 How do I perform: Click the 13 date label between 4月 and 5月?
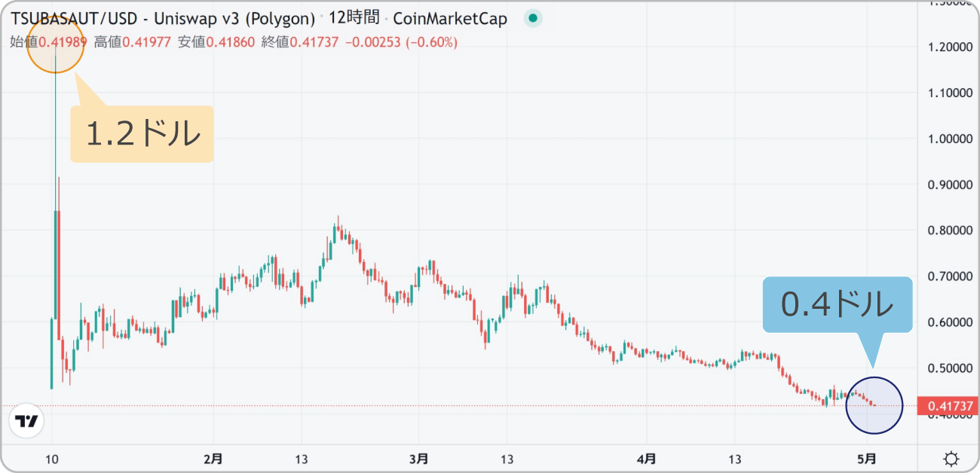[734, 458]
